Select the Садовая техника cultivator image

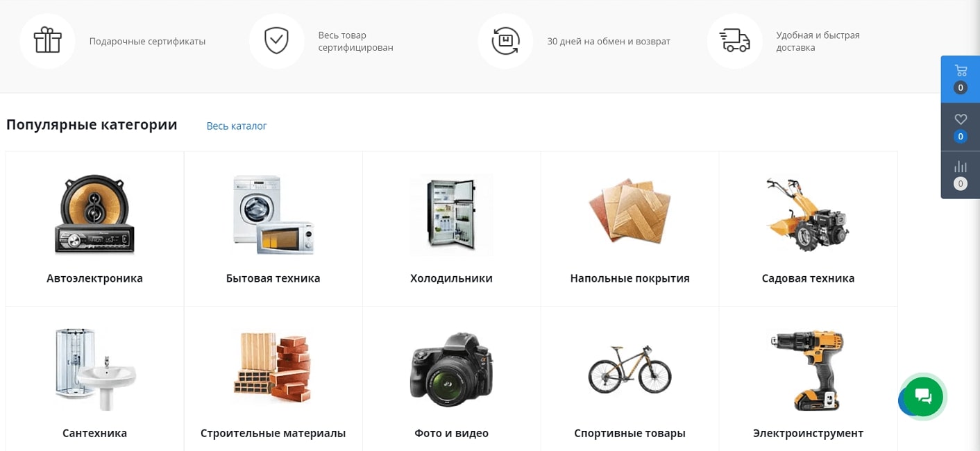coord(808,214)
